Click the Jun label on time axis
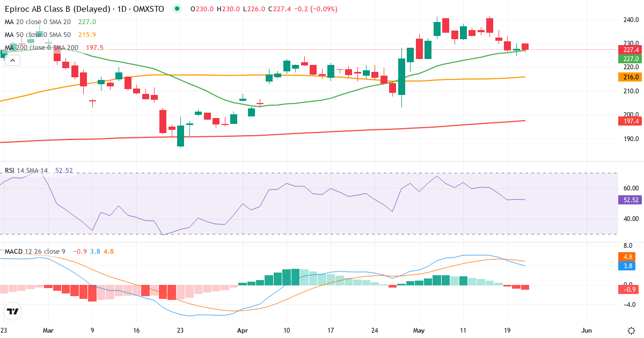644x338 pixels. click(x=587, y=330)
